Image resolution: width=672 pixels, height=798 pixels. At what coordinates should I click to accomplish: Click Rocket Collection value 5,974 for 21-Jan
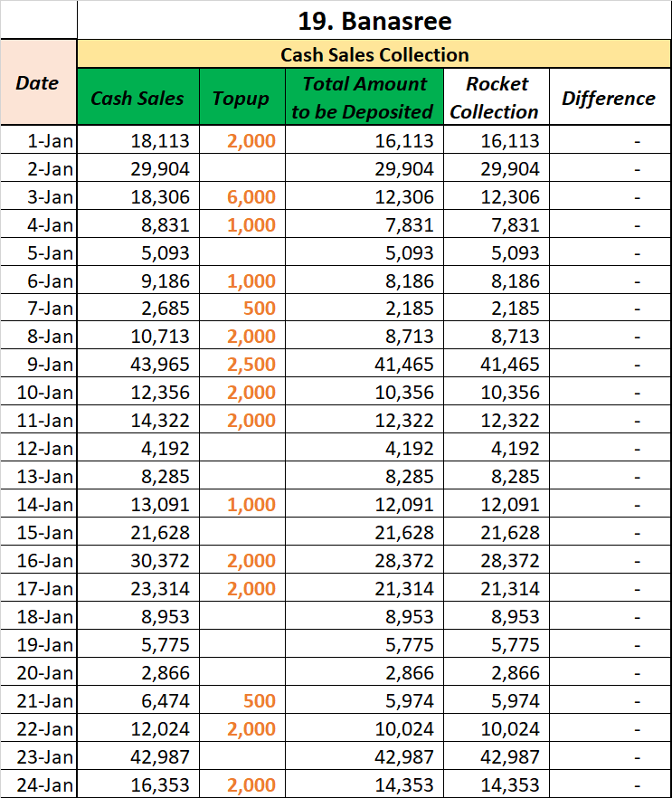(x=497, y=700)
